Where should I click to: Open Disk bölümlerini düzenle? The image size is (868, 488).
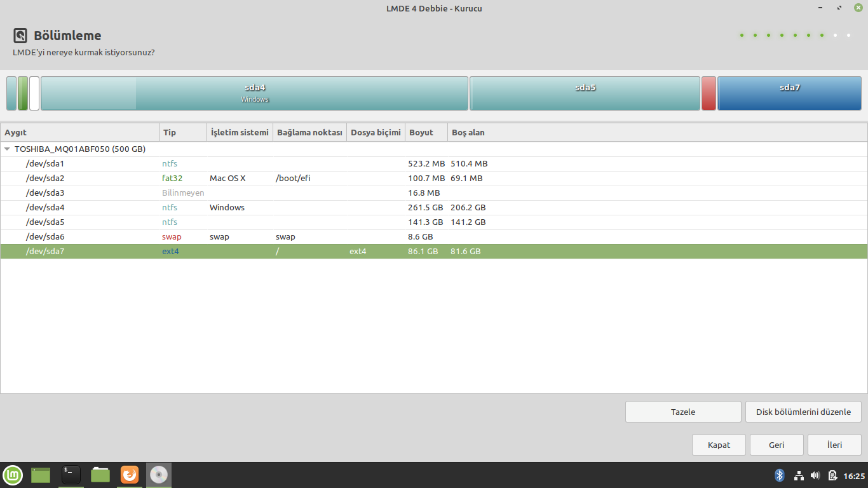point(803,412)
